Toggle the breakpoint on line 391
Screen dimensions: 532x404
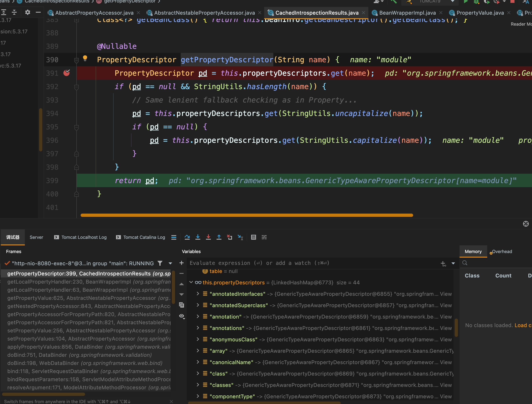pos(66,73)
